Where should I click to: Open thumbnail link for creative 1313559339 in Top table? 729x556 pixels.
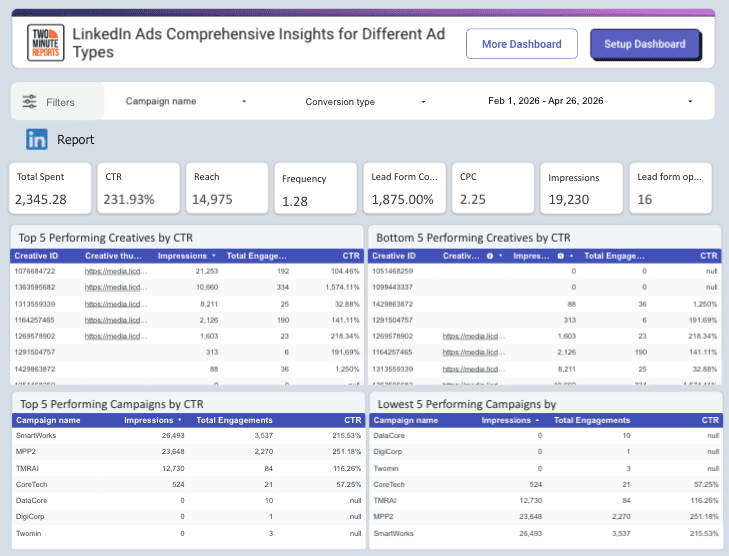click(x=116, y=304)
